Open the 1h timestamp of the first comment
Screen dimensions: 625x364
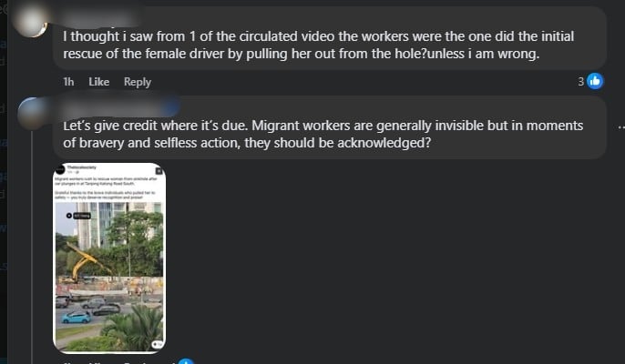68,82
